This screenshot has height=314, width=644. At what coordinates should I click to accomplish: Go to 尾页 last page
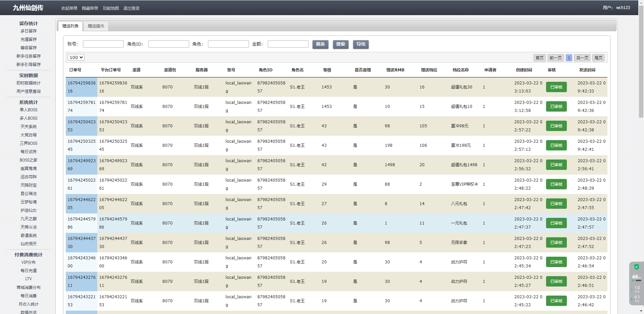(598, 58)
